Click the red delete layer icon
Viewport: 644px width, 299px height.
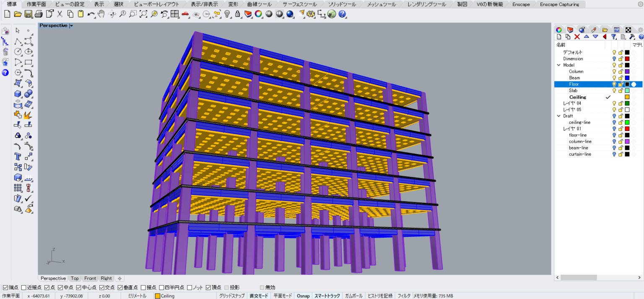[577, 37]
